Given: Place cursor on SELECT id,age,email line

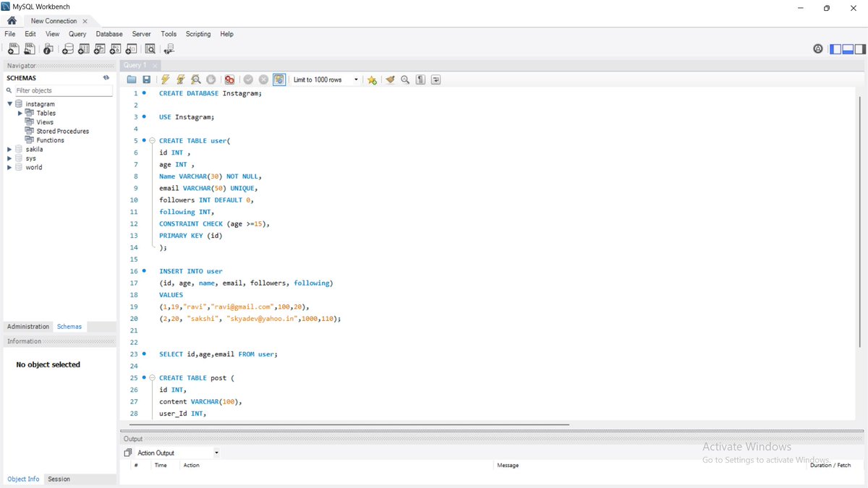Looking at the screenshot, I should pos(218,354).
